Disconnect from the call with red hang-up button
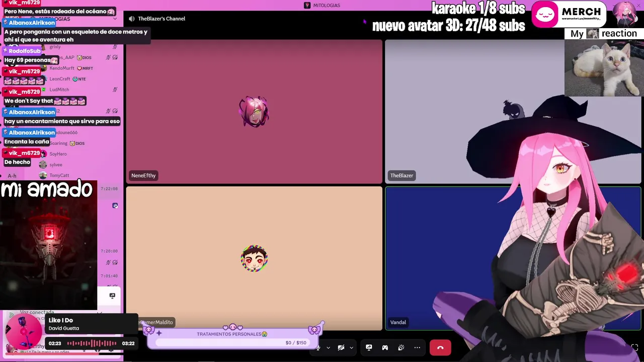 click(440, 347)
